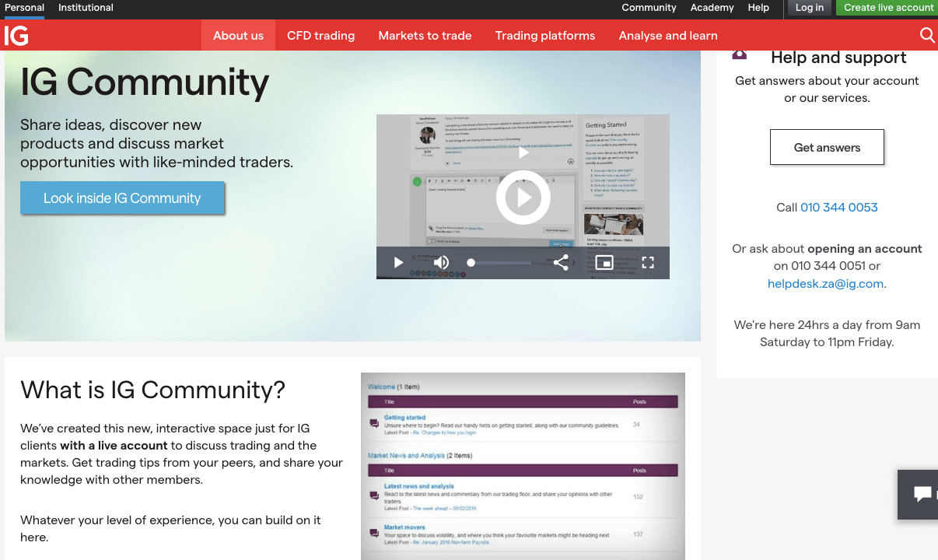The width and height of the screenshot is (938, 560).
Task: Click the video progress slider handle
Action: click(x=471, y=263)
